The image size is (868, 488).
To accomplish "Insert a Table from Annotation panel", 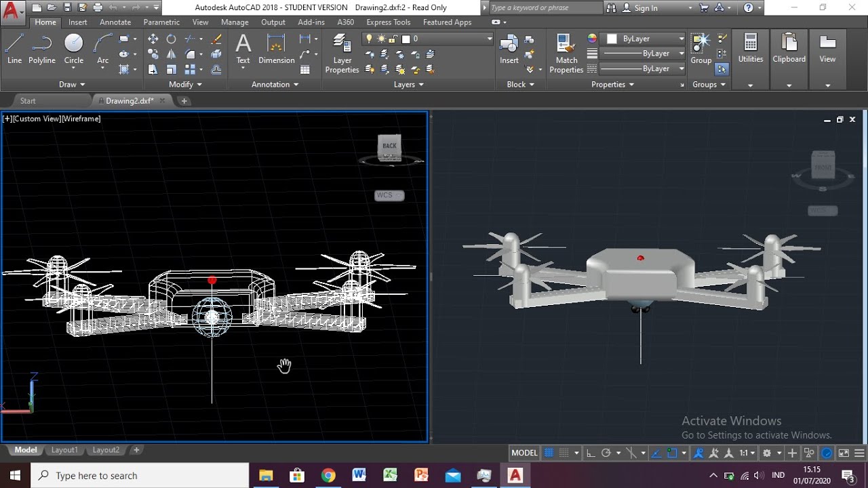I will tap(305, 69).
